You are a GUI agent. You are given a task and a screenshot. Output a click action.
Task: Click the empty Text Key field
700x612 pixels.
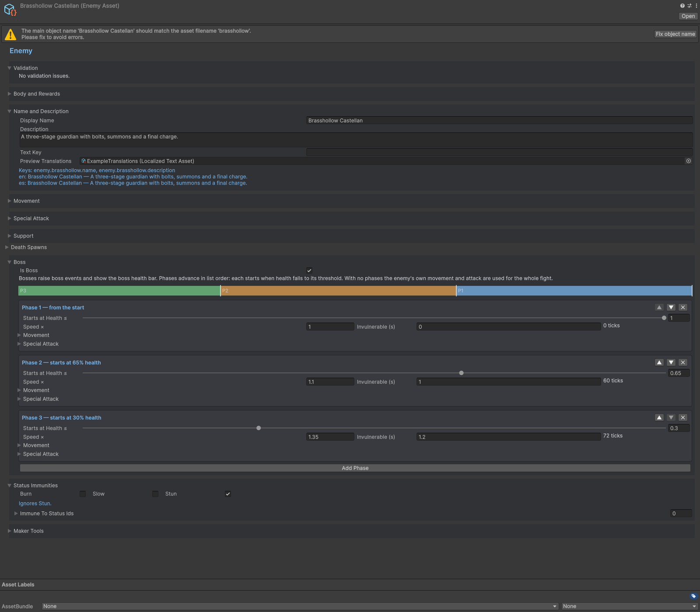click(x=500, y=152)
